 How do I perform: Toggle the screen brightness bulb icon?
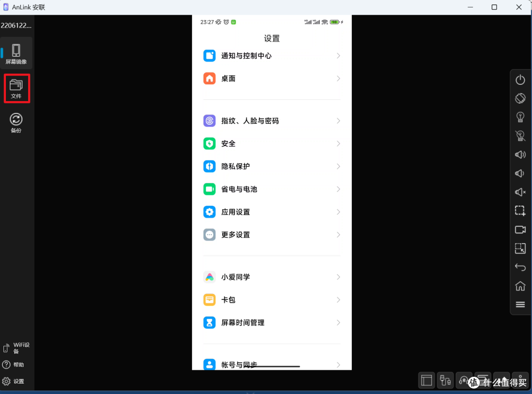pos(520,117)
